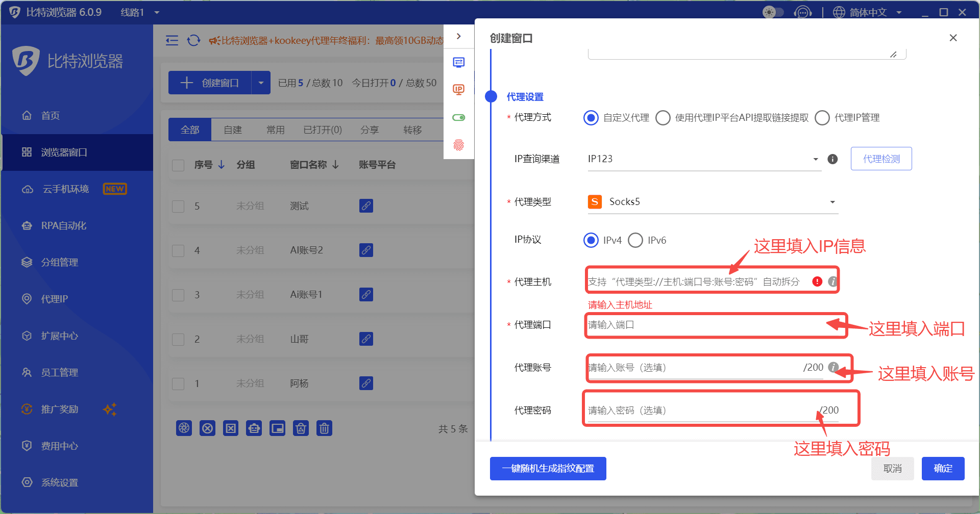The width and height of the screenshot is (980, 514).
Task: Click info icon in 代理主机 field
Action: coord(832,281)
